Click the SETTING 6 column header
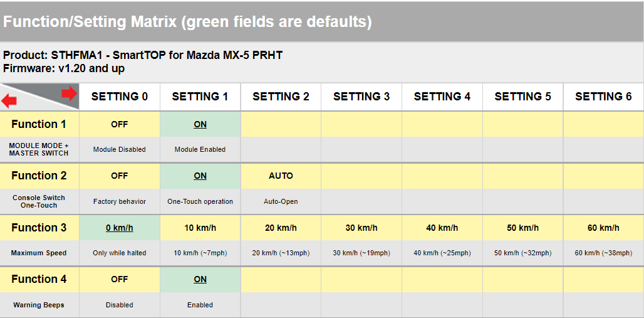The width and height of the screenshot is (644, 318). coord(603,97)
